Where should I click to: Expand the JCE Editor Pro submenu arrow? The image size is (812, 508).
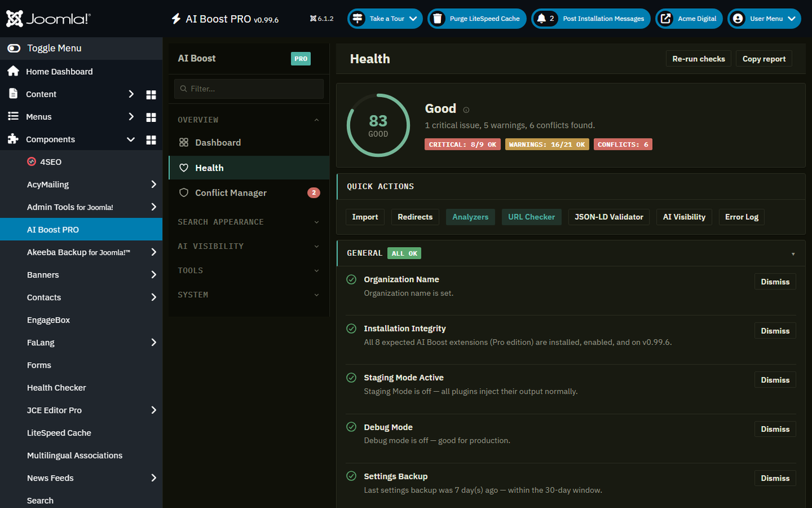[x=154, y=410]
